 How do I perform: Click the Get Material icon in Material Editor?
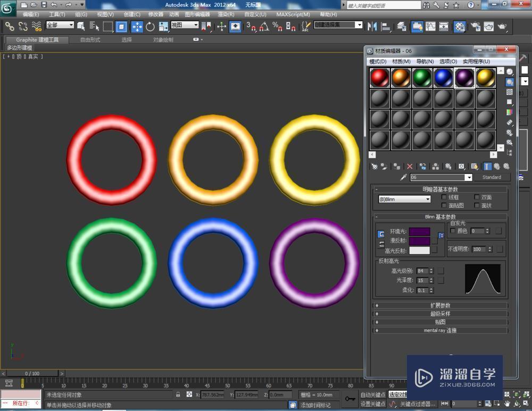[373, 166]
